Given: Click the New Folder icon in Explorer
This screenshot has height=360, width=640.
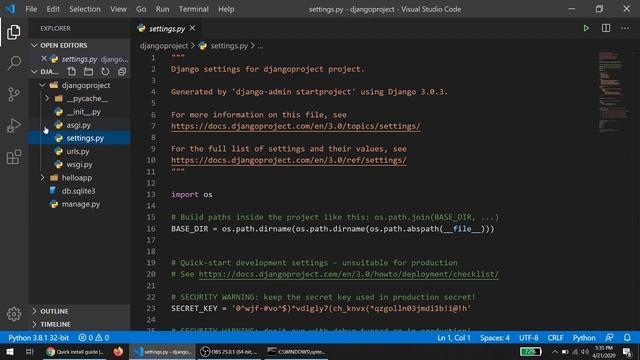Looking at the screenshot, I should [x=88, y=72].
